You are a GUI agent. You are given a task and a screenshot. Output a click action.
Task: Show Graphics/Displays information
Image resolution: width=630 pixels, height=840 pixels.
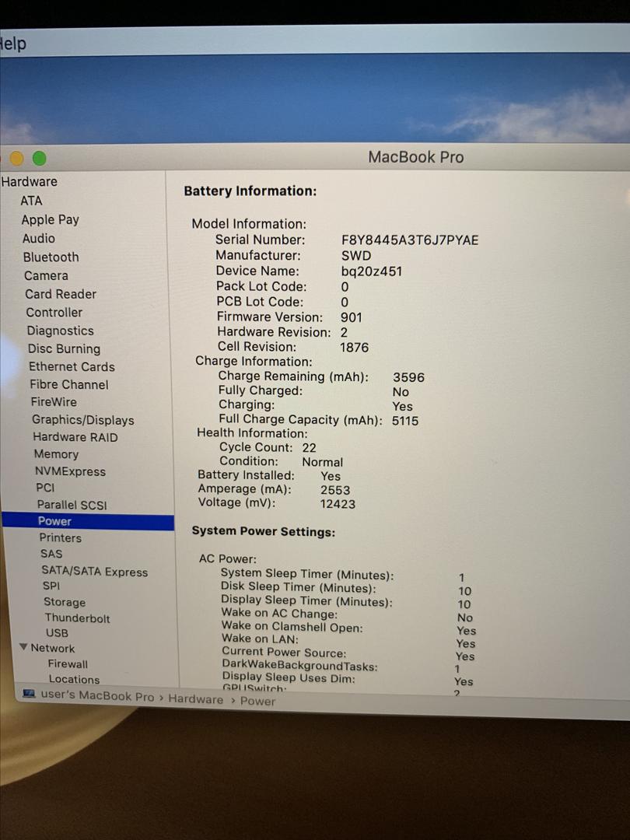(x=83, y=420)
